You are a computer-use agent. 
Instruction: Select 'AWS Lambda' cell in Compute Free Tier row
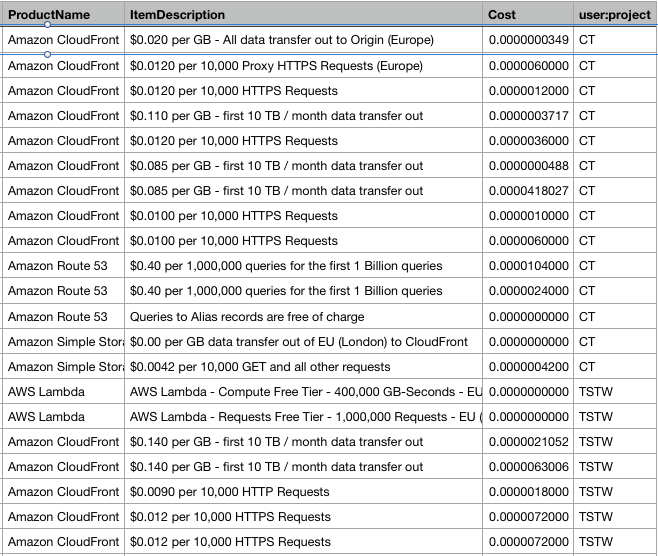pos(63,392)
